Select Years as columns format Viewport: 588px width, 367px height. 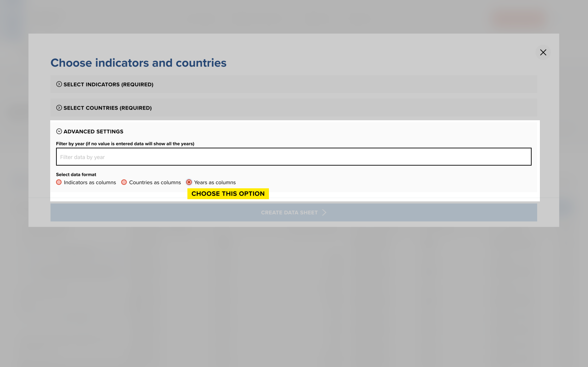[x=189, y=182]
